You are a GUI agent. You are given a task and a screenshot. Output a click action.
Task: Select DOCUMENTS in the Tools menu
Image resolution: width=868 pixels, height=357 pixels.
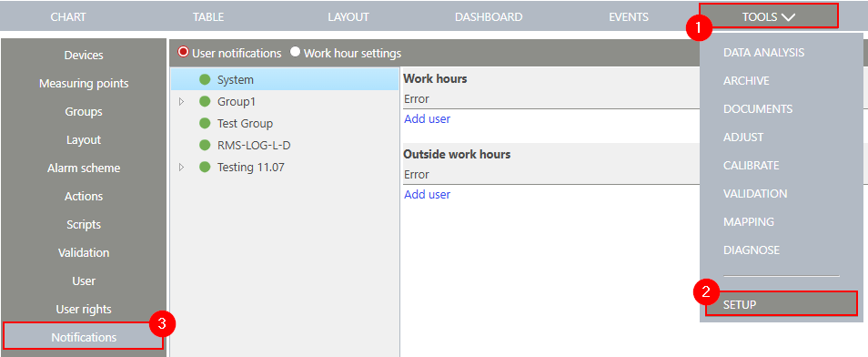pos(757,109)
